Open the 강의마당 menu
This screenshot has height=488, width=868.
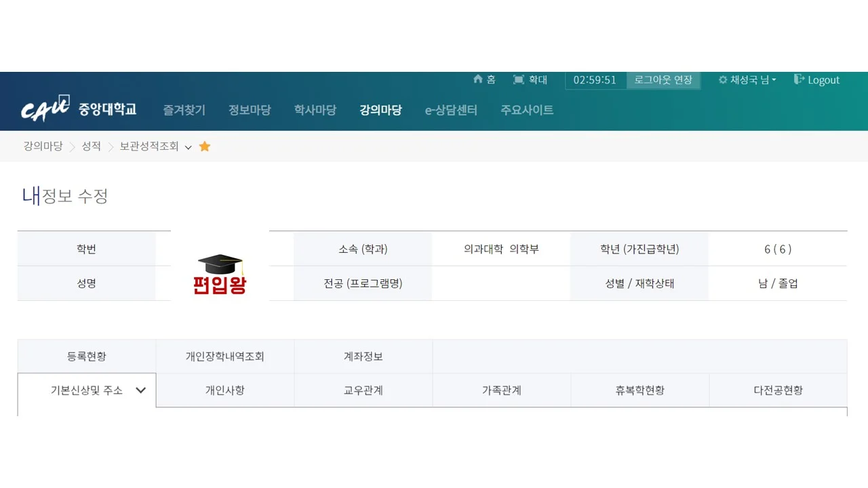click(x=380, y=110)
